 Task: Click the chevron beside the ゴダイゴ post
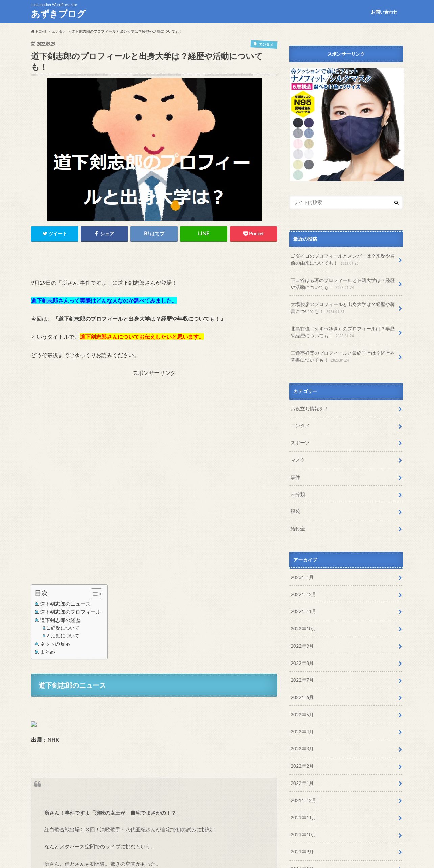pyautogui.click(x=400, y=260)
